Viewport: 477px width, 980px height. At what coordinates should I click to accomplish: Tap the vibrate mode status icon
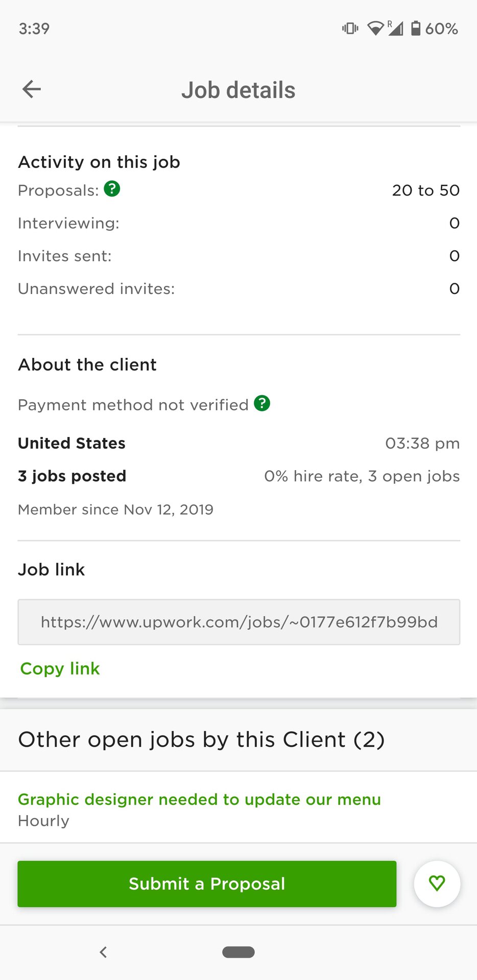coord(350,28)
